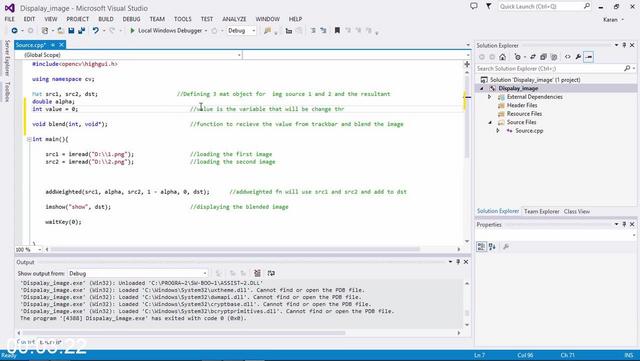Pin the Source.cpp tab with the pin icon
Screen dimensions: 640x361
[53, 45]
